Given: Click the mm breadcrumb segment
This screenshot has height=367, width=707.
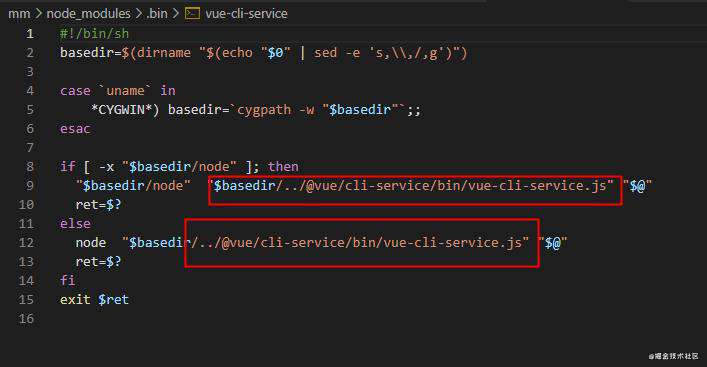Looking at the screenshot, I should point(19,14).
